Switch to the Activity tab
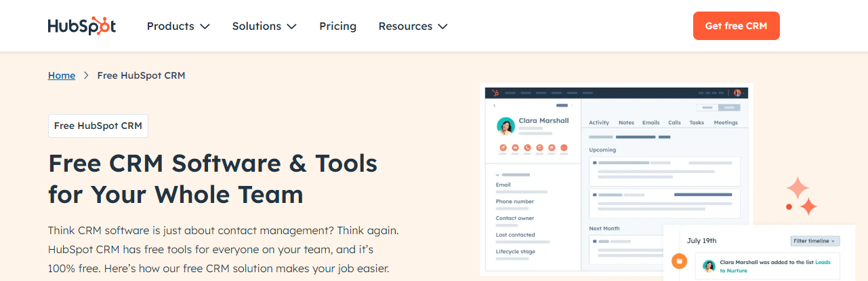This screenshot has width=868, height=281. [x=599, y=123]
